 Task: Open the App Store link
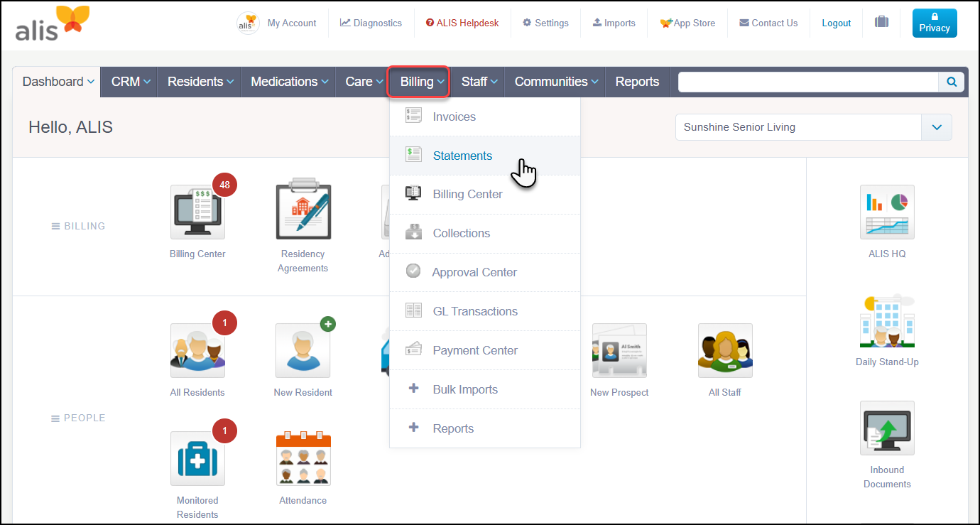point(687,23)
